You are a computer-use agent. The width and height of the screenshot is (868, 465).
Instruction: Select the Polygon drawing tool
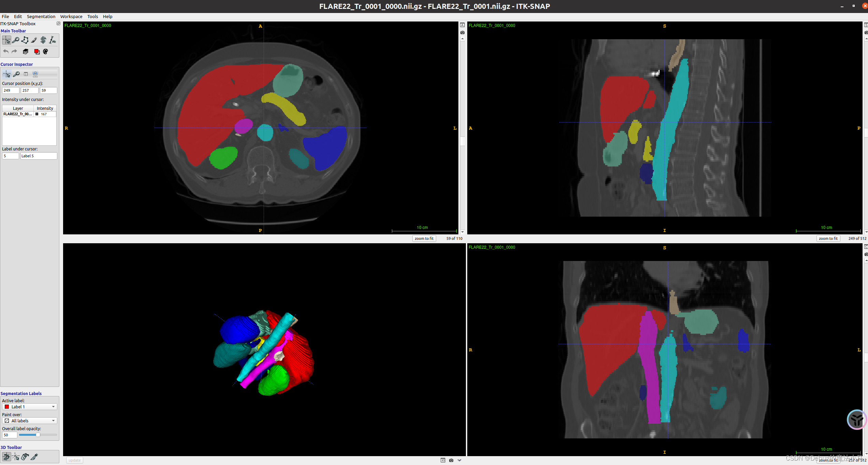click(25, 40)
